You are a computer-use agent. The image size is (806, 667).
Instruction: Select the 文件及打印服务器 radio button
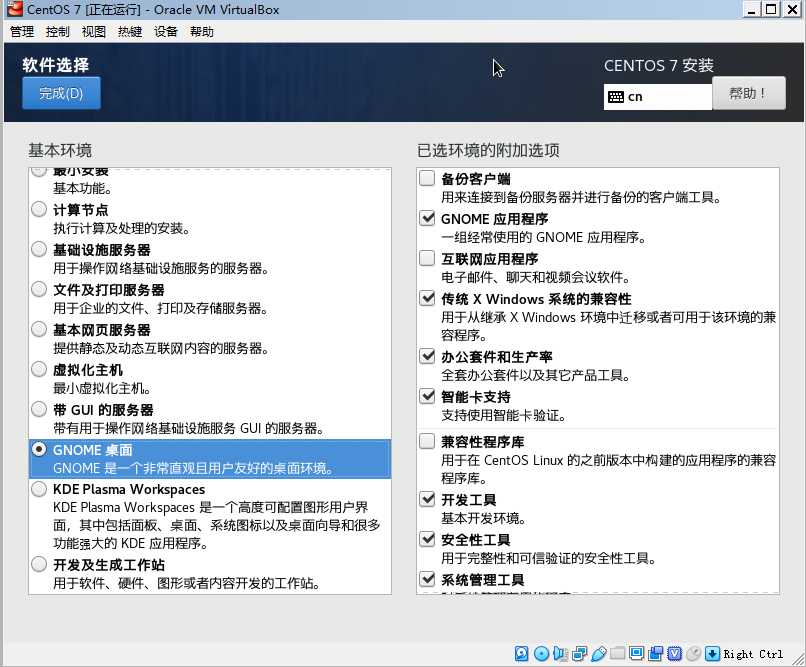tap(39, 289)
